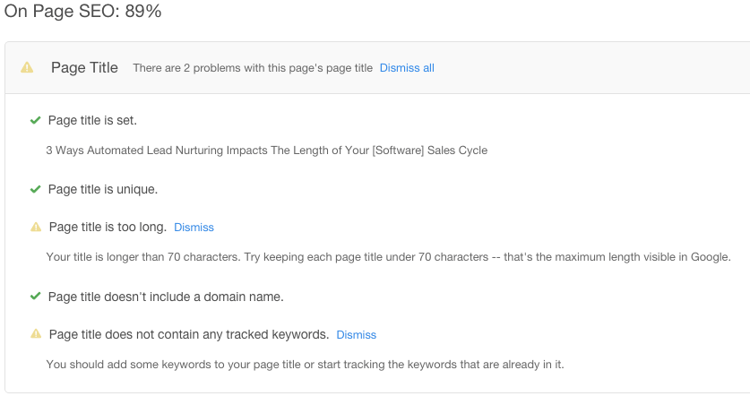Image resolution: width=750 pixels, height=396 pixels.
Task: Click the Dismiss all link
Action: [407, 68]
